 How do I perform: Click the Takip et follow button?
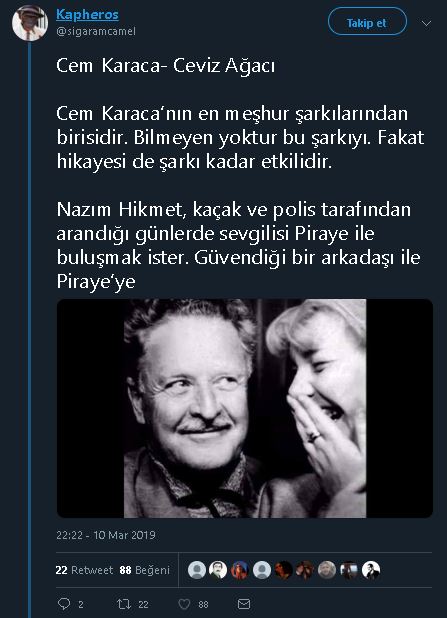[x=367, y=22]
